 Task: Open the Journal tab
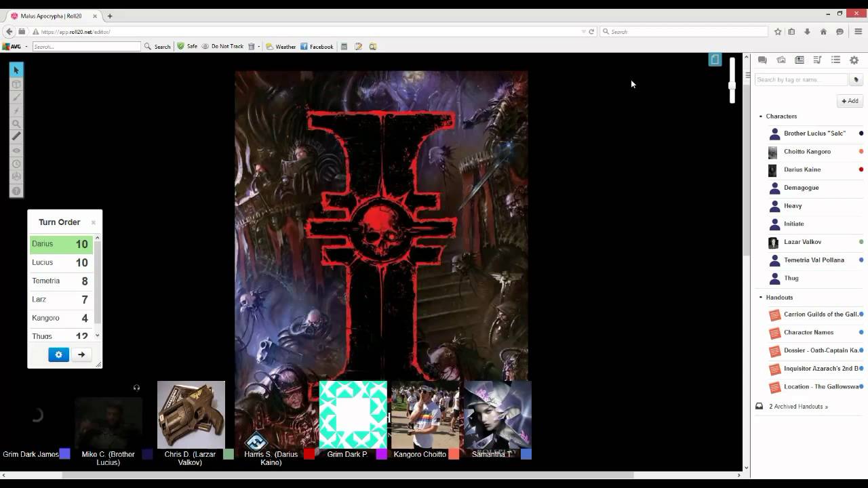(x=800, y=60)
